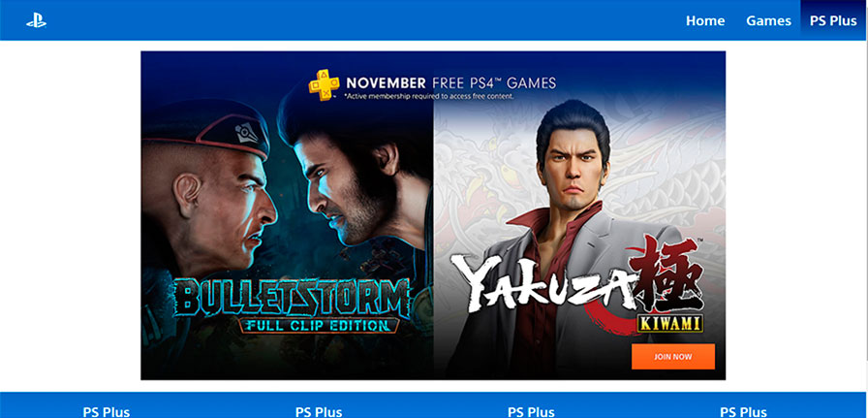
Task: Click the PlayStation logo in header
Action: tap(36, 20)
